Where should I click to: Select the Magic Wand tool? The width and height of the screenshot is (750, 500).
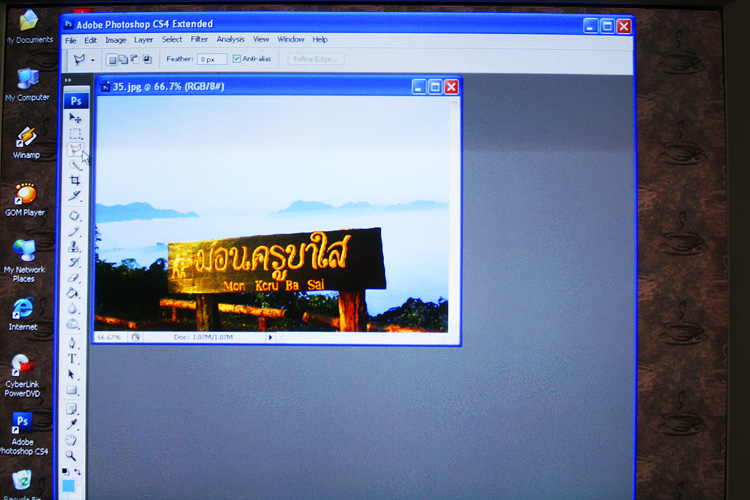coord(75,165)
